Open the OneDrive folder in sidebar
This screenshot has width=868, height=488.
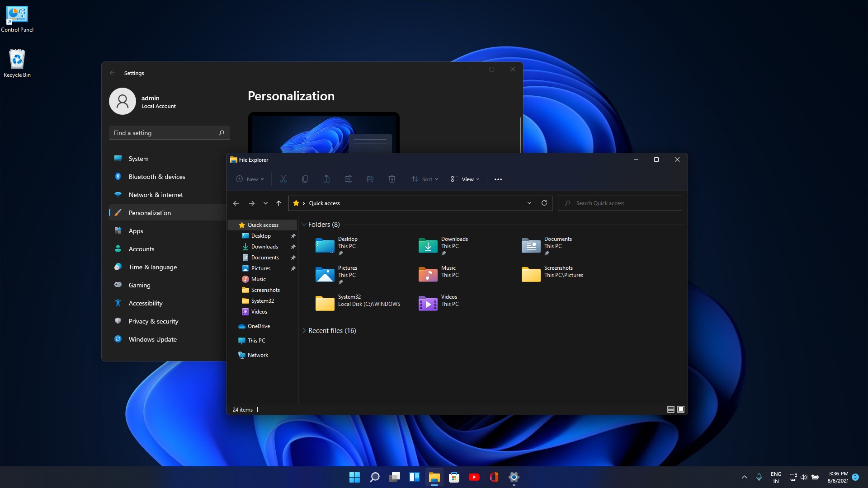point(258,326)
